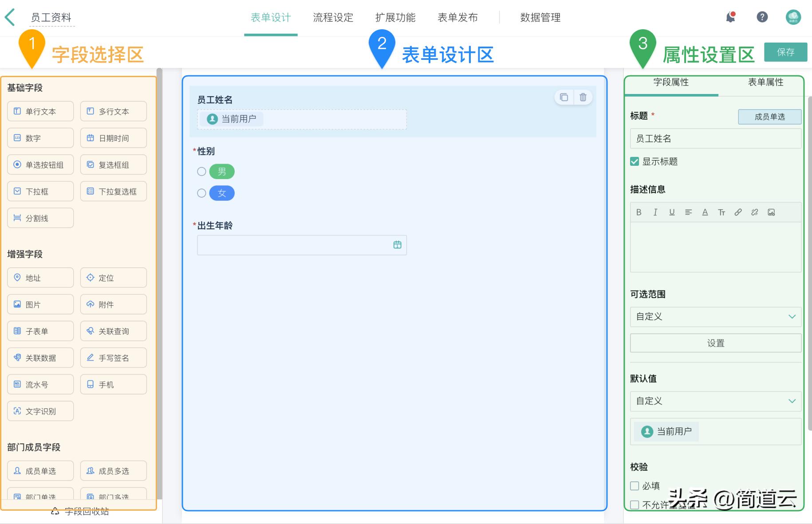Open the 可选范围 自定义 dropdown
812x524 pixels.
click(715, 317)
